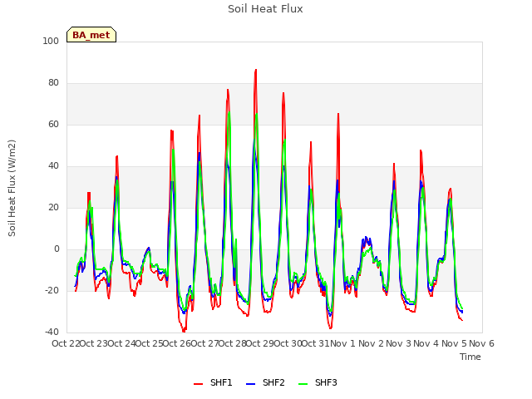
Task: Click the blue SHF2 legend line marker
Action: pyautogui.click(x=250, y=384)
